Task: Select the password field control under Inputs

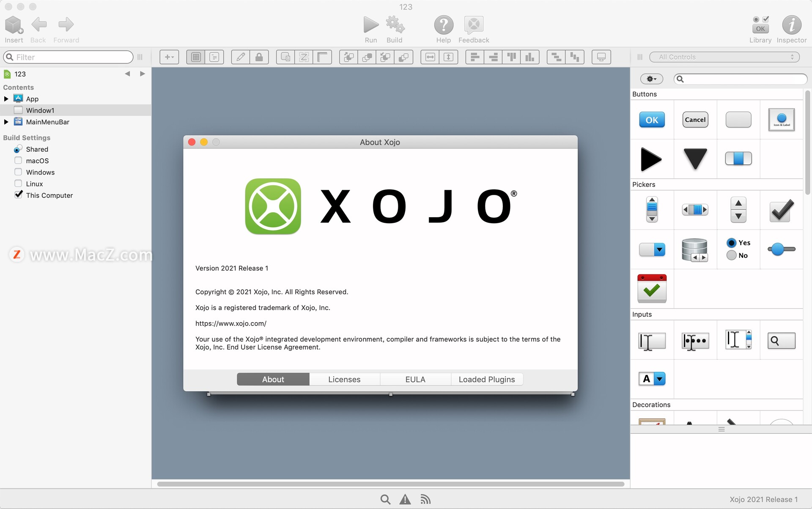Action: tap(695, 341)
